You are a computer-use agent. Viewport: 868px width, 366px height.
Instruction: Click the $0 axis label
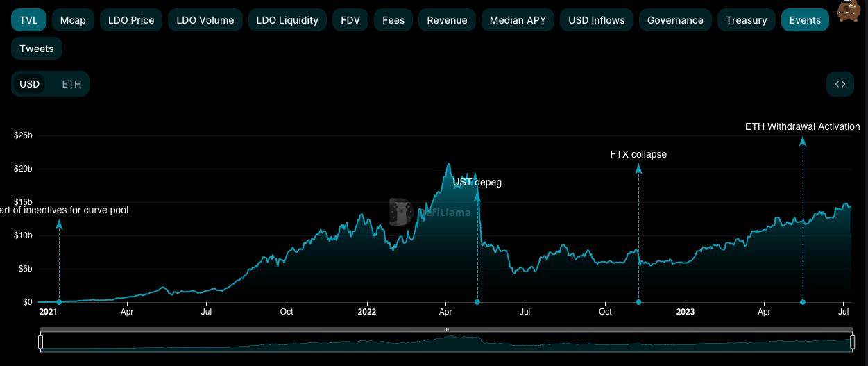pyautogui.click(x=27, y=302)
